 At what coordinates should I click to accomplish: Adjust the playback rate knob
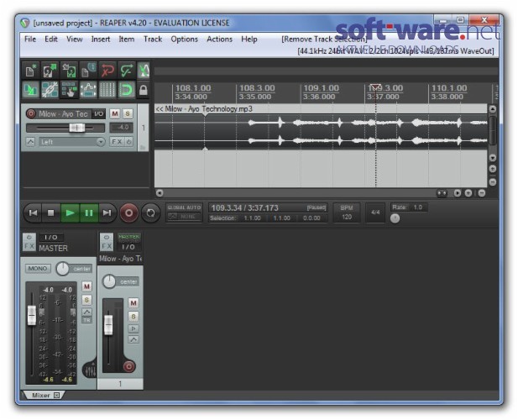pyautogui.click(x=395, y=218)
